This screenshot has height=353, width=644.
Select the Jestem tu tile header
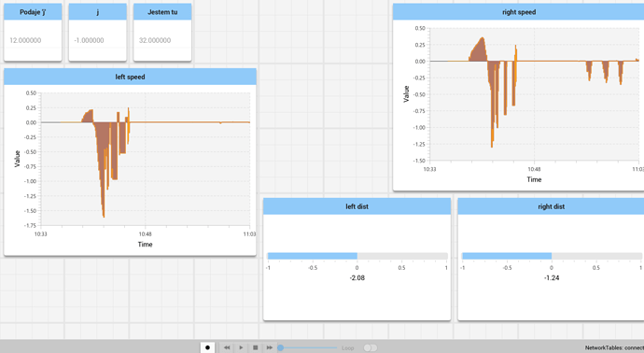pyautogui.click(x=162, y=12)
